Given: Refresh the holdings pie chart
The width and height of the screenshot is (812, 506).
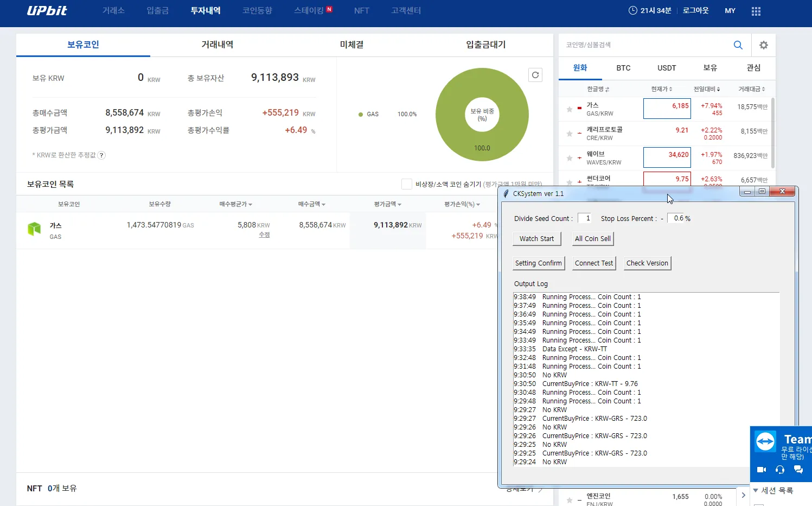Looking at the screenshot, I should click(x=535, y=75).
